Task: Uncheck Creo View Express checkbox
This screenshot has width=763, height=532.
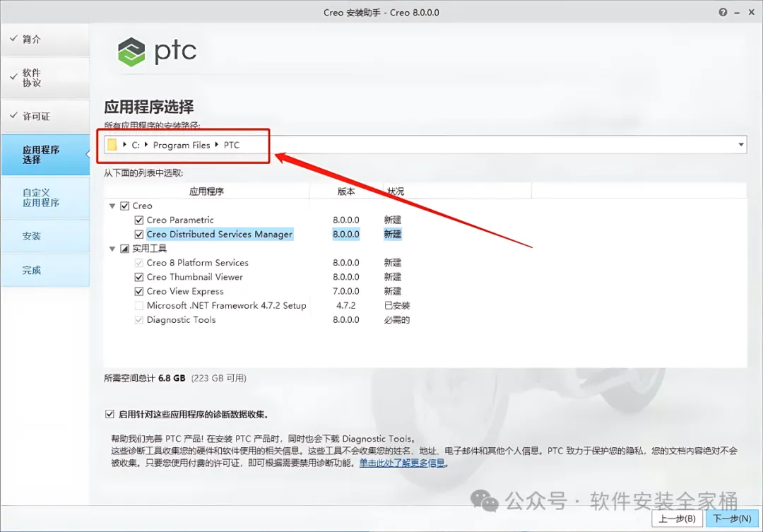Action: pos(138,291)
